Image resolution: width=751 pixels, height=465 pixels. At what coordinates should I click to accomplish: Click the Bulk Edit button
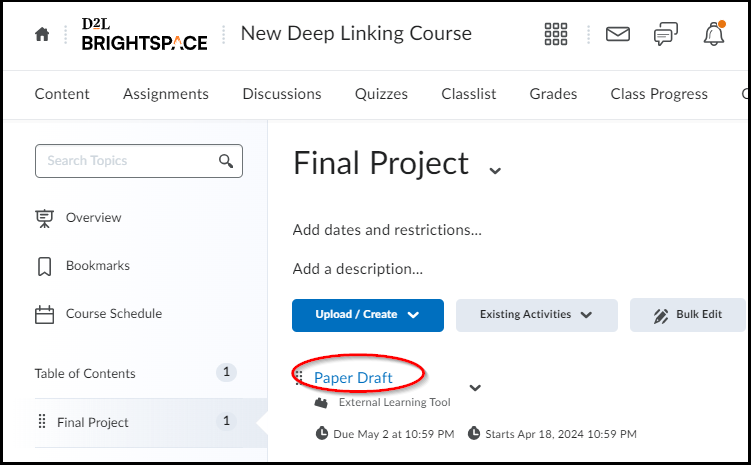(x=687, y=315)
